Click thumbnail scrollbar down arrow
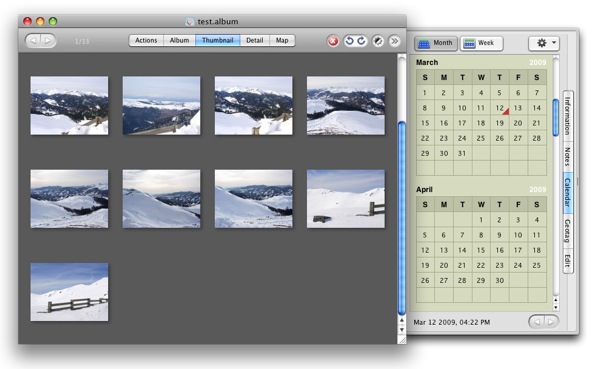Viewport: 600px width, 369px height. (402, 330)
